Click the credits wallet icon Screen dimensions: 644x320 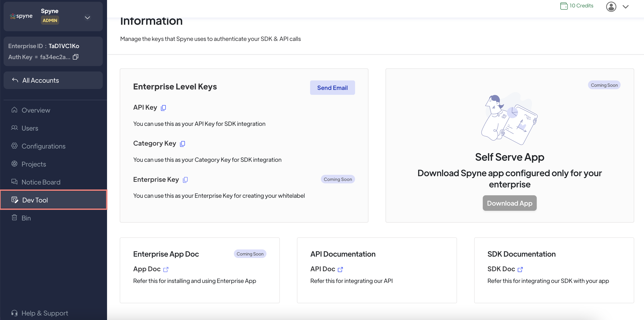564,6
